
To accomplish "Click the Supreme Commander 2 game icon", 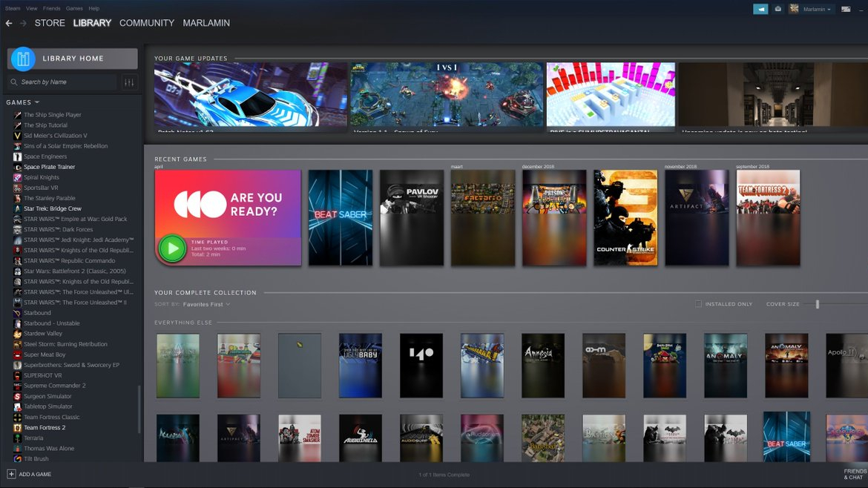I will [x=17, y=386].
